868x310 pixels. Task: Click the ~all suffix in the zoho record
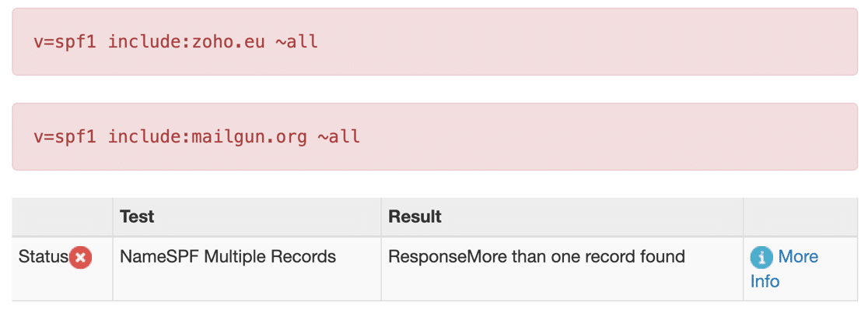(x=297, y=41)
